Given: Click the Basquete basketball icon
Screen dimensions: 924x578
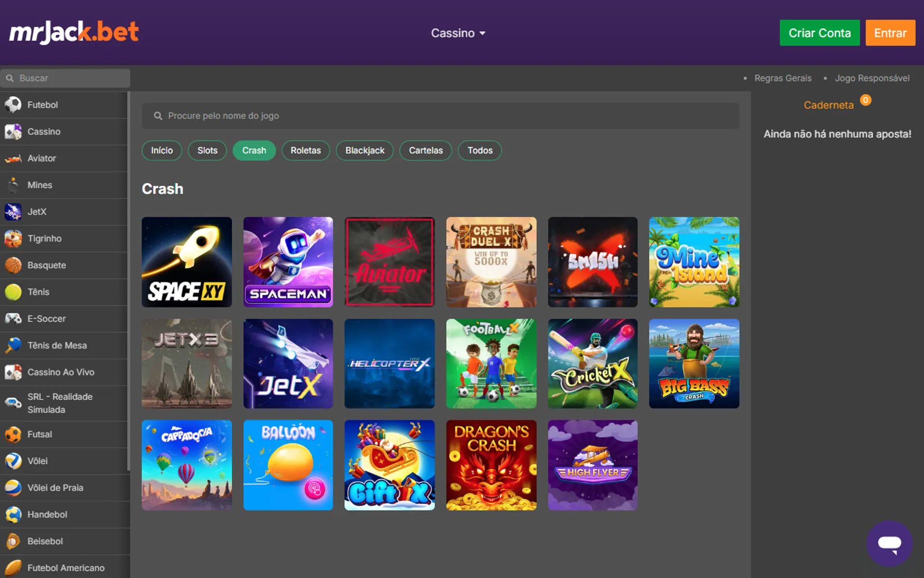Looking at the screenshot, I should pyautogui.click(x=13, y=265).
